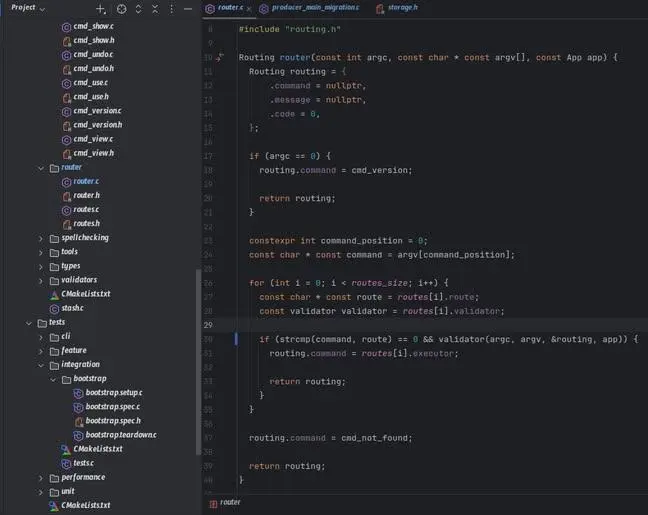The image size is (648, 515).
Task: Click cmd_version in line 18
Action: 379,170
